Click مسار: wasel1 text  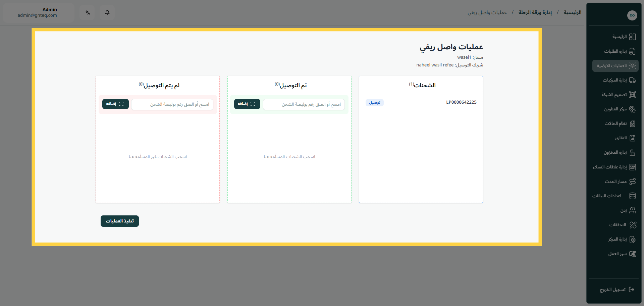(470, 57)
